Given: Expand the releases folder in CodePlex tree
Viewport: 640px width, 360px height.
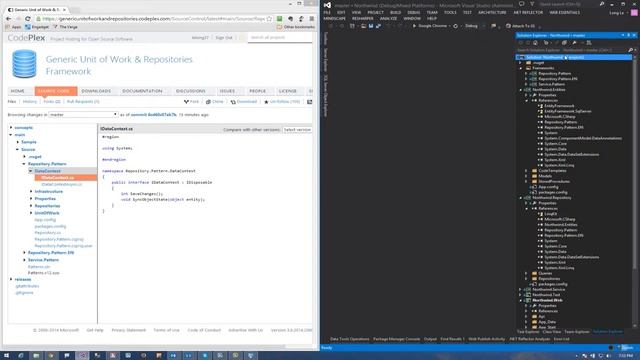Looking at the screenshot, I should 11,280.
